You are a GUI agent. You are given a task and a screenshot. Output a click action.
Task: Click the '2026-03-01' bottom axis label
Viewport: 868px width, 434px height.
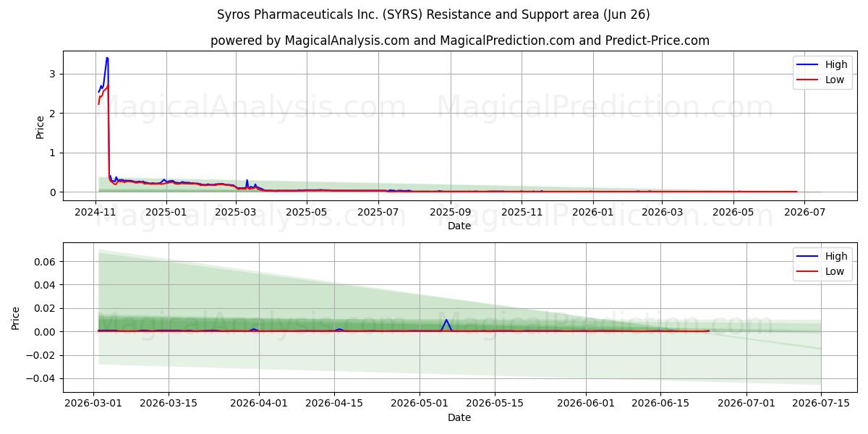94,404
